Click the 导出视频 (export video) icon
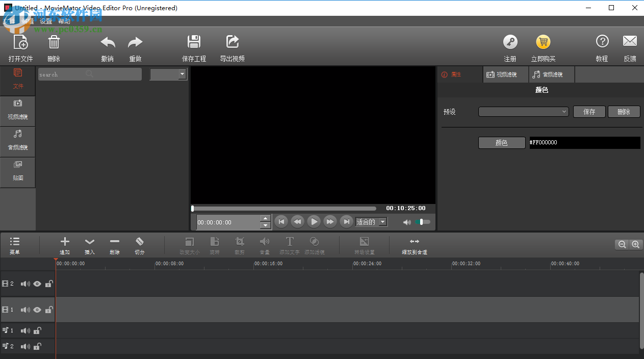 pyautogui.click(x=232, y=47)
